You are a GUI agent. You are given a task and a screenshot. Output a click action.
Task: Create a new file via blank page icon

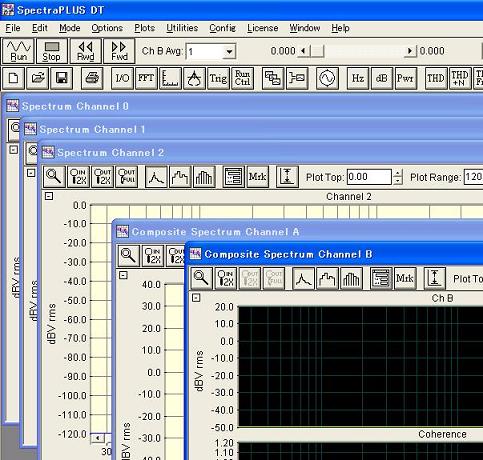point(13,78)
